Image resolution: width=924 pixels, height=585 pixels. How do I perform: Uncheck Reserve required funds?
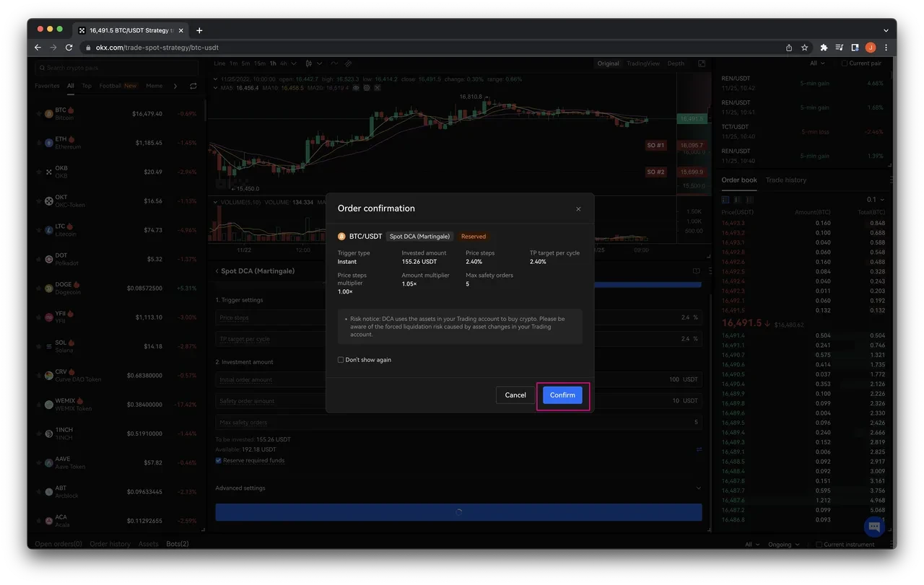click(x=219, y=460)
